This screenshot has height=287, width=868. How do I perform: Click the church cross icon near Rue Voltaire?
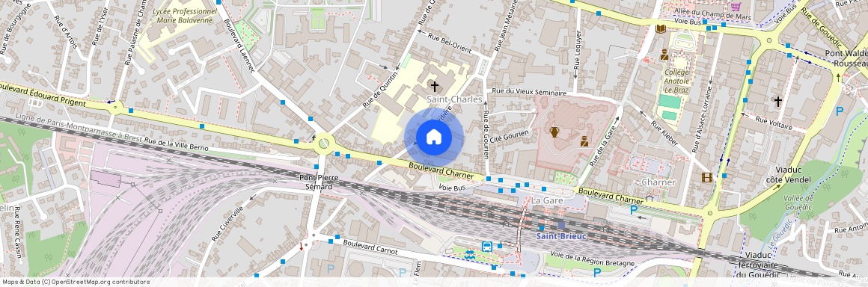777,101
